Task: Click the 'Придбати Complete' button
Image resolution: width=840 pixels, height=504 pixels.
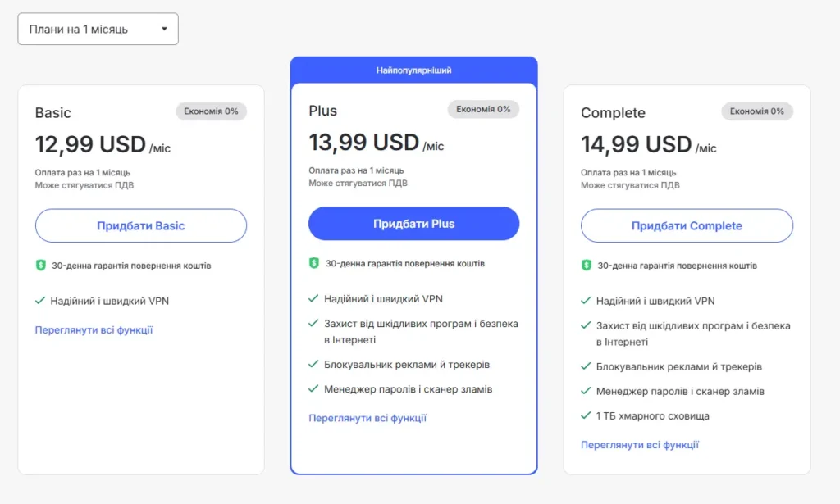Action: (x=687, y=225)
